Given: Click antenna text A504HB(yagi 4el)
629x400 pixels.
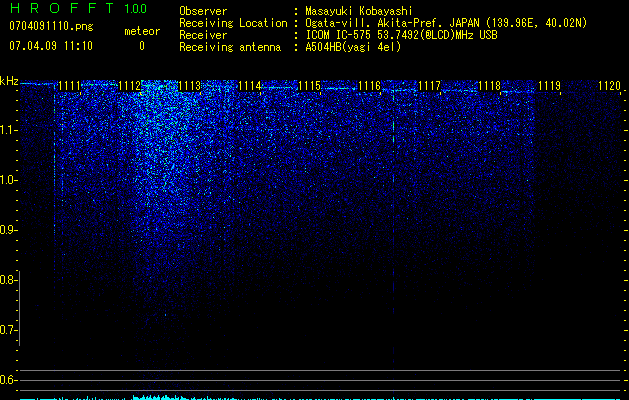Looking at the screenshot, I should [x=353, y=47].
